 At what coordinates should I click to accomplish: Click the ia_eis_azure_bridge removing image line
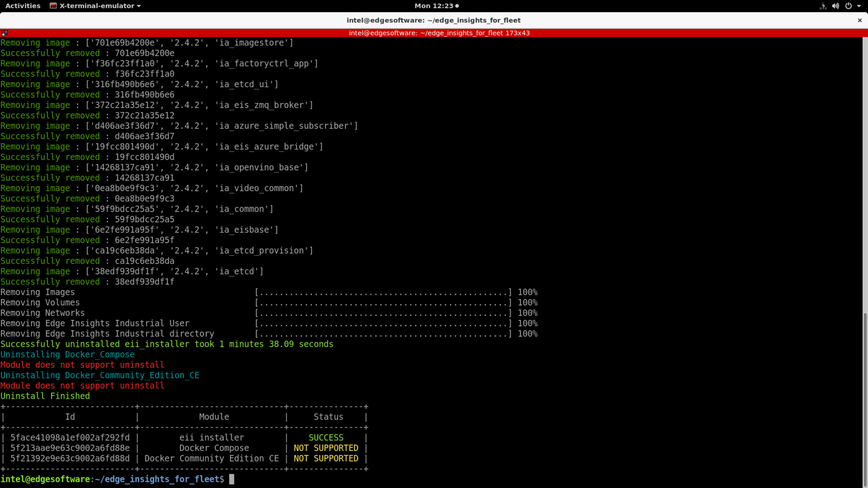tap(162, 146)
